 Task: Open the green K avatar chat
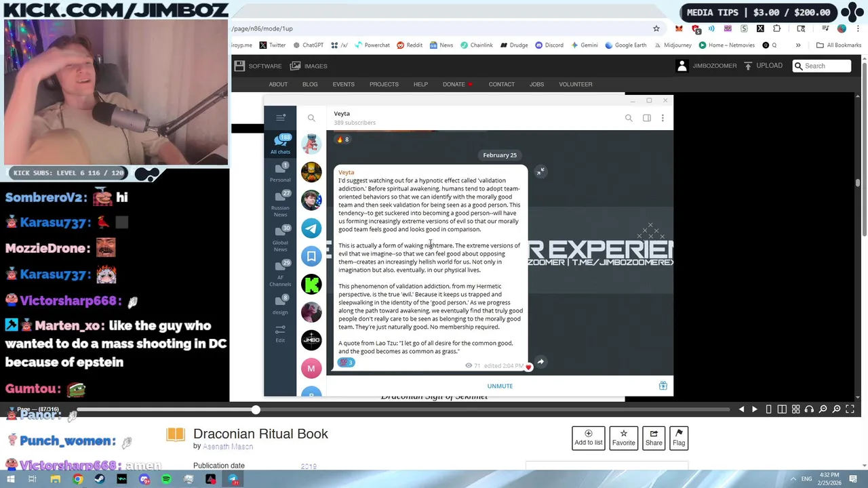click(311, 285)
